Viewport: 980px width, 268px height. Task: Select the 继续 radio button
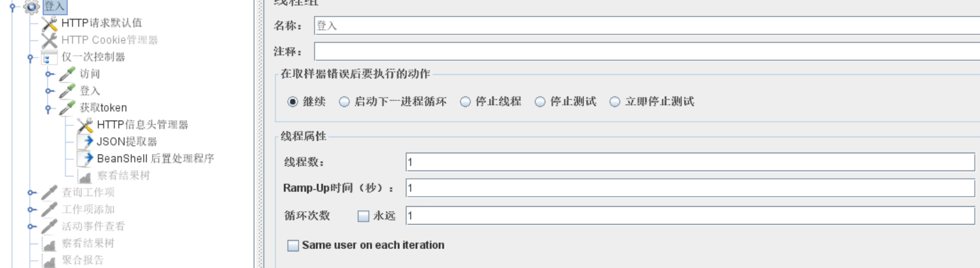coord(292,102)
